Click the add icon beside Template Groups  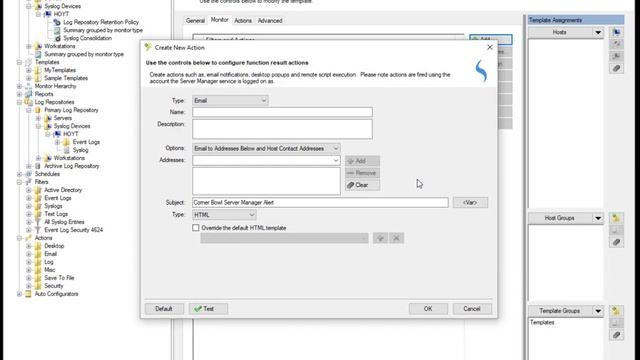(616, 311)
